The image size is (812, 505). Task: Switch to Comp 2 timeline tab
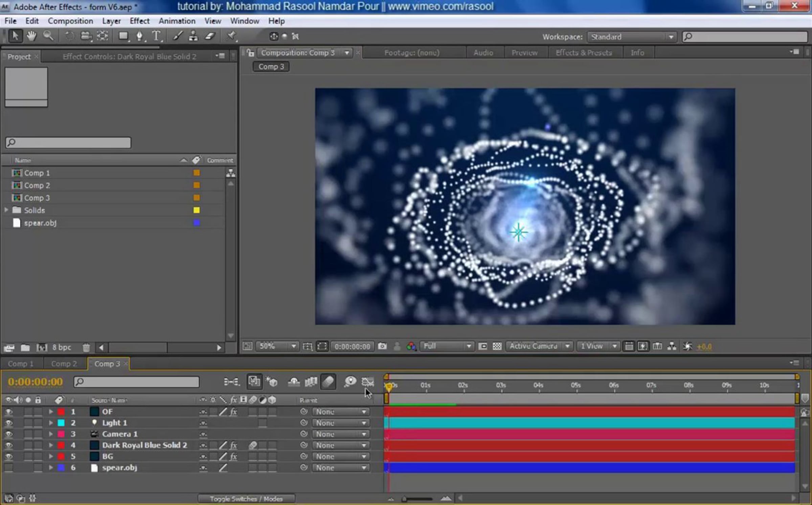point(64,364)
